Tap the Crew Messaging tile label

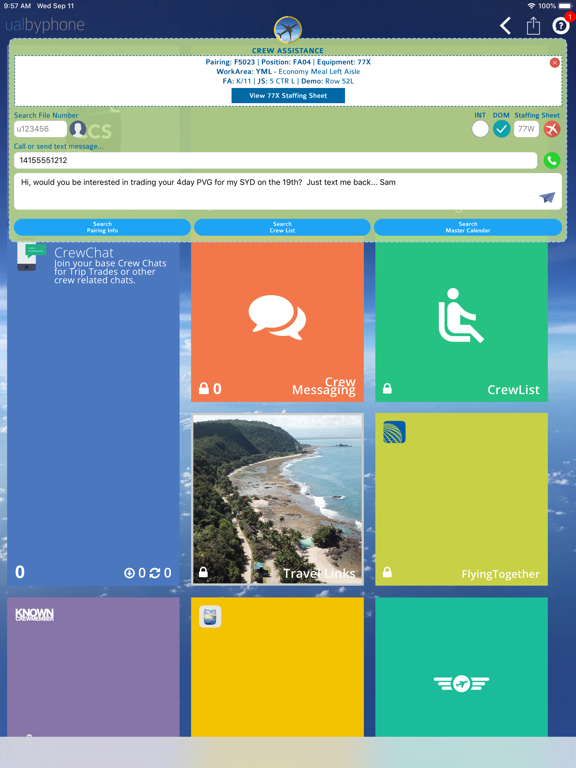click(324, 386)
